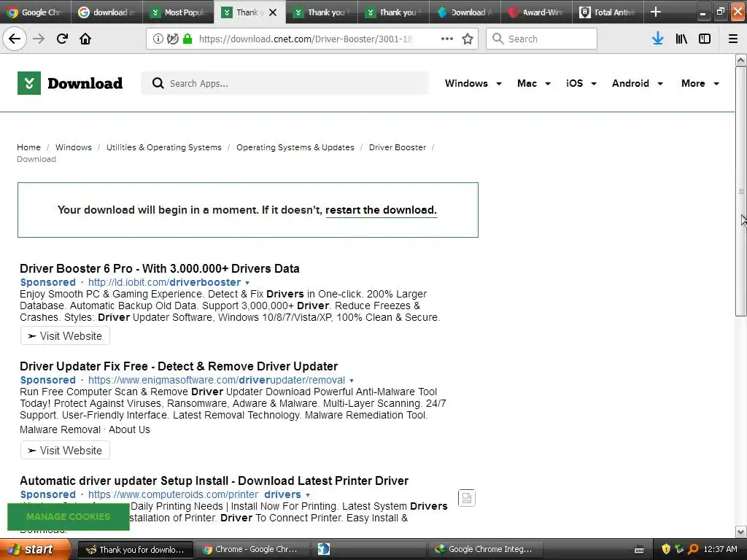Open the About Us sublink

pos(129,429)
